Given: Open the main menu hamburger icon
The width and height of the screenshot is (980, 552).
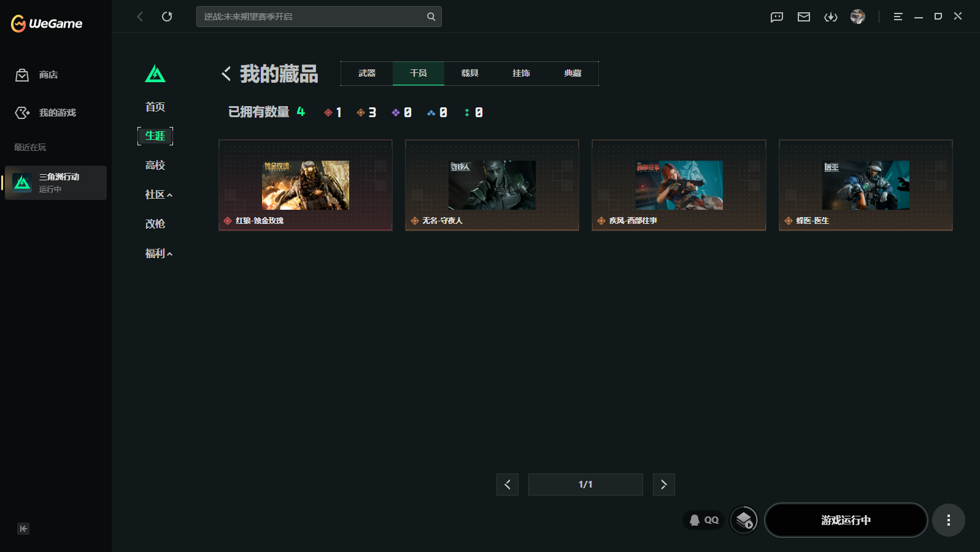Looking at the screenshot, I should pyautogui.click(x=898, y=17).
